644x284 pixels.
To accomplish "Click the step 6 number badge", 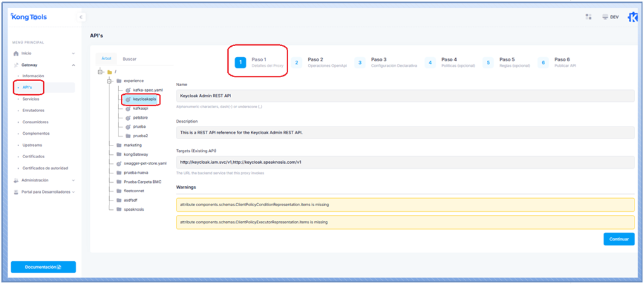I will tap(543, 63).
